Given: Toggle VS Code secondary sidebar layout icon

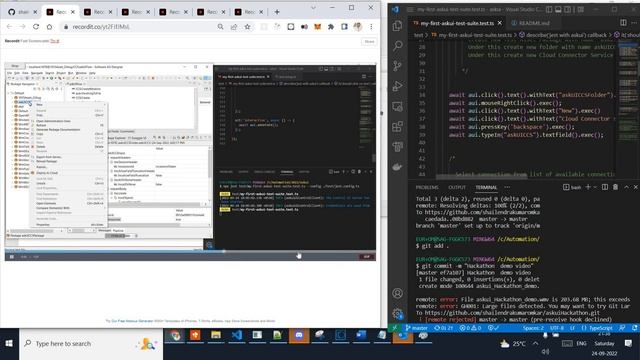Looking at the screenshot, I should [x=568, y=9].
